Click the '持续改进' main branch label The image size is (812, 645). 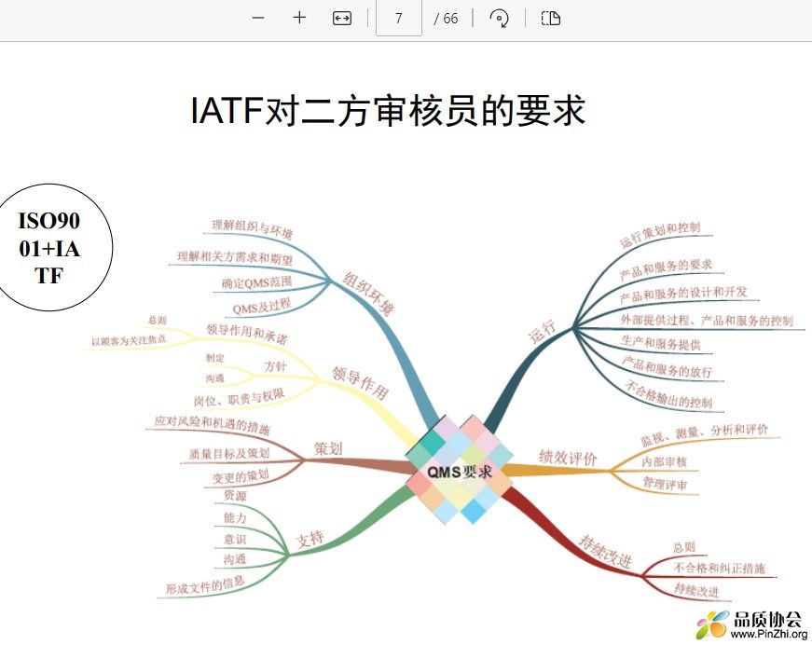605,551
